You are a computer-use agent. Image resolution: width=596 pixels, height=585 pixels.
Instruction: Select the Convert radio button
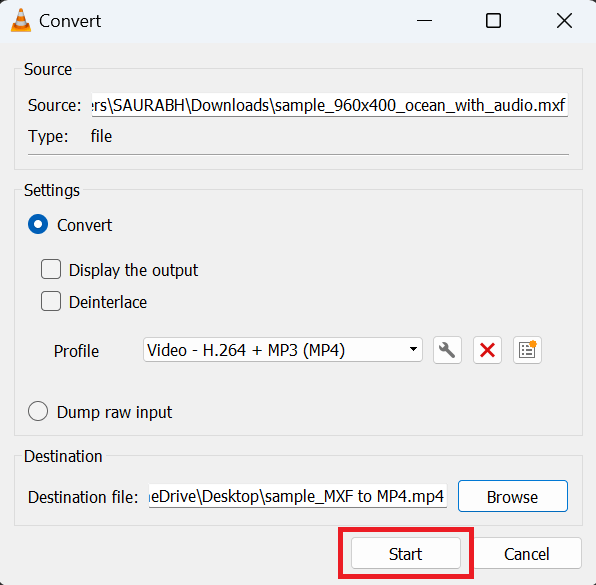click(38, 225)
